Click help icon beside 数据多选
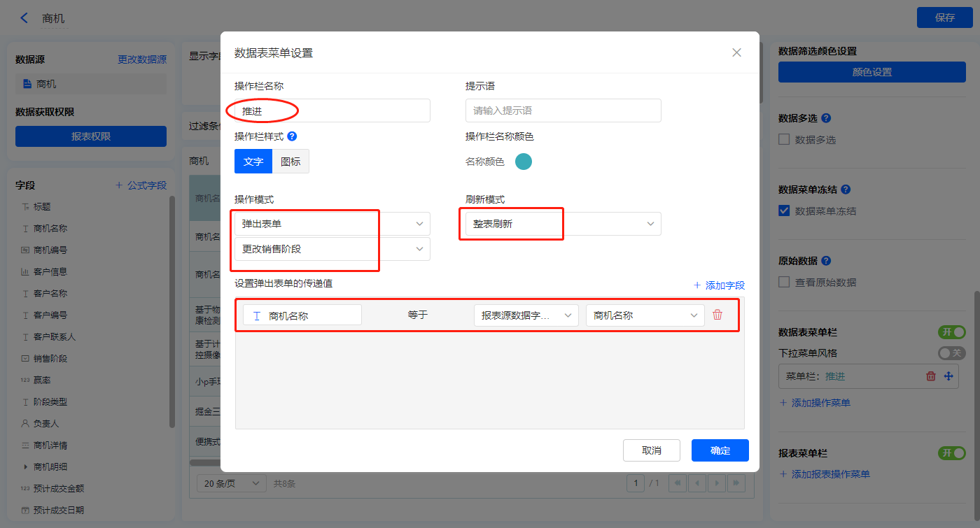This screenshot has height=528, width=980. point(826,118)
